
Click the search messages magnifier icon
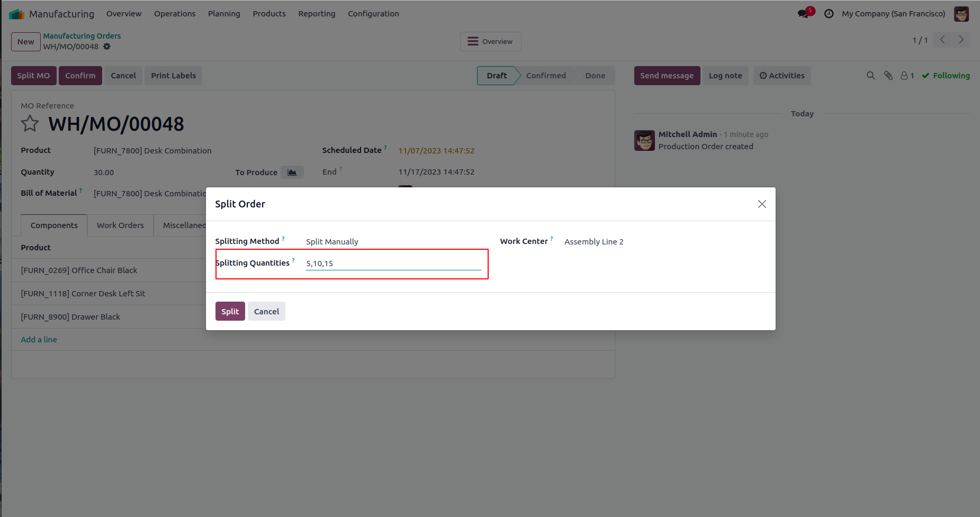(870, 76)
